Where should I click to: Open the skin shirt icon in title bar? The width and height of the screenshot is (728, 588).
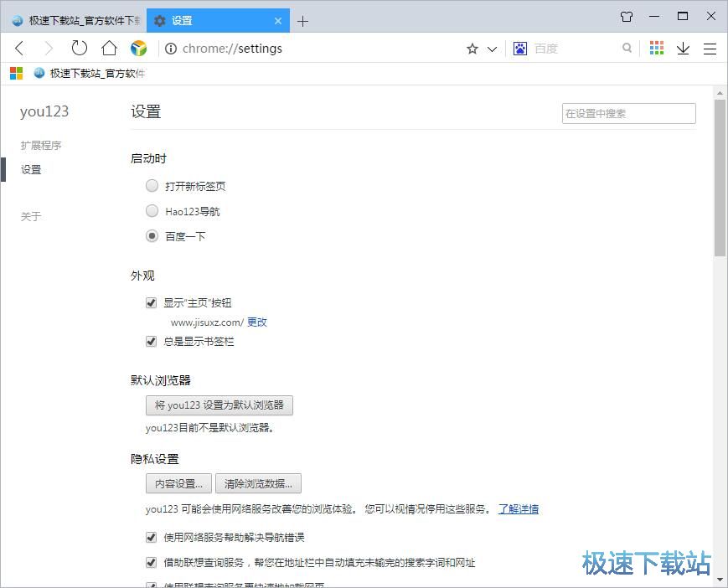click(x=627, y=17)
